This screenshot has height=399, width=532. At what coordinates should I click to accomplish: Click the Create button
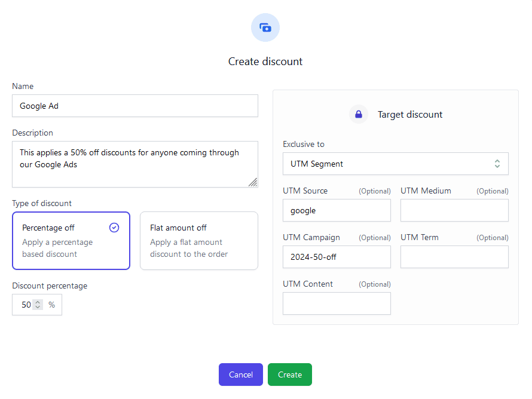[289, 375]
